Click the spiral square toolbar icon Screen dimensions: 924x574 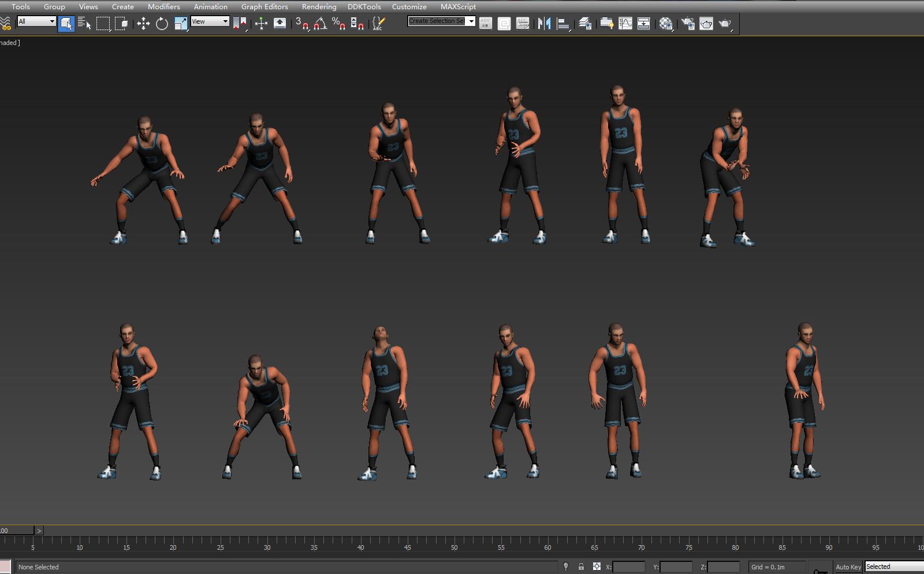click(x=504, y=24)
